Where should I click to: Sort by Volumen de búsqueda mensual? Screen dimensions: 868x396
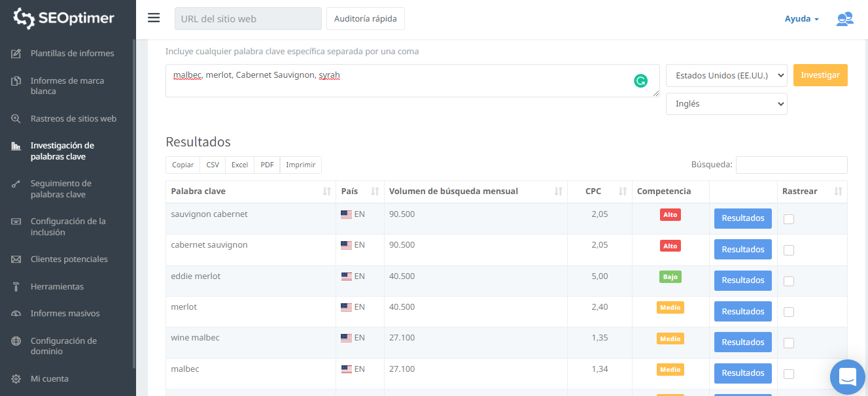click(x=558, y=191)
